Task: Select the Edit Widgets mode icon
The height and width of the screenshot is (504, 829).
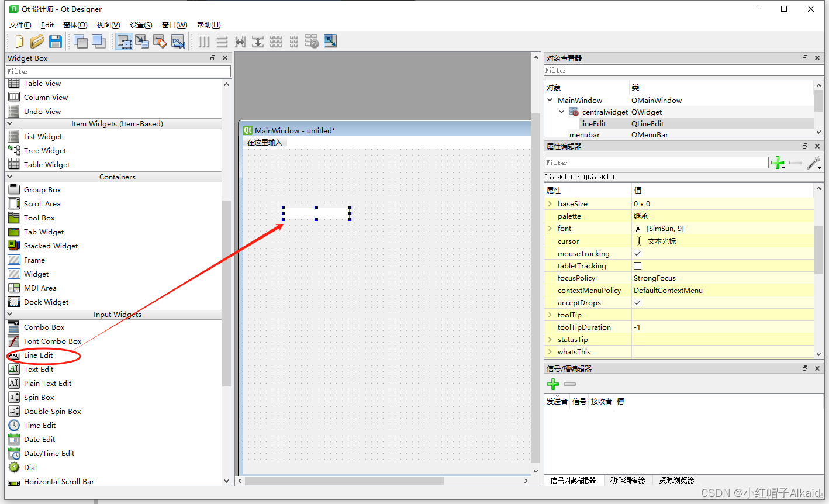Action: click(x=124, y=42)
